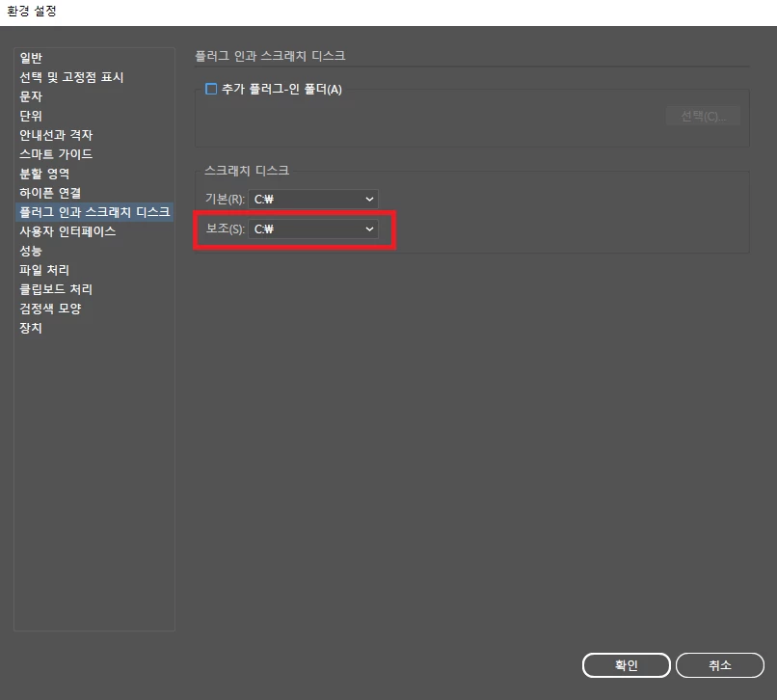The height and width of the screenshot is (700, 777).
Task: Click the 확인 button
Action: pyautogui.click(x=627, y=664)
